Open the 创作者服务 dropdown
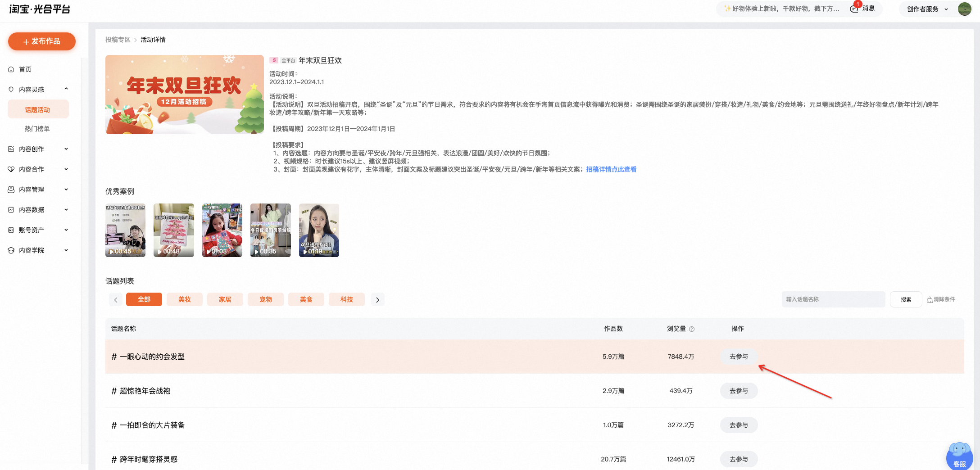This screenshot has height=470, width=980. 927,9
